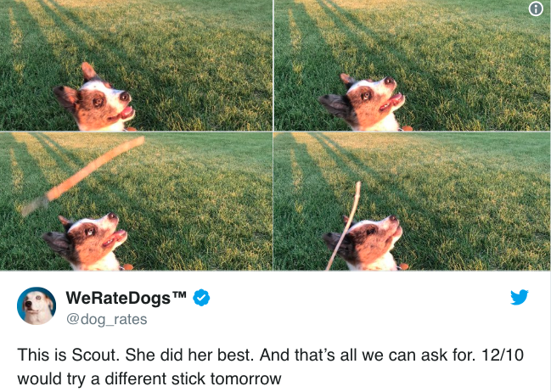Open the Twitter bird logo
Viewport: 551px width, 392px height.
tap(520, 297)
